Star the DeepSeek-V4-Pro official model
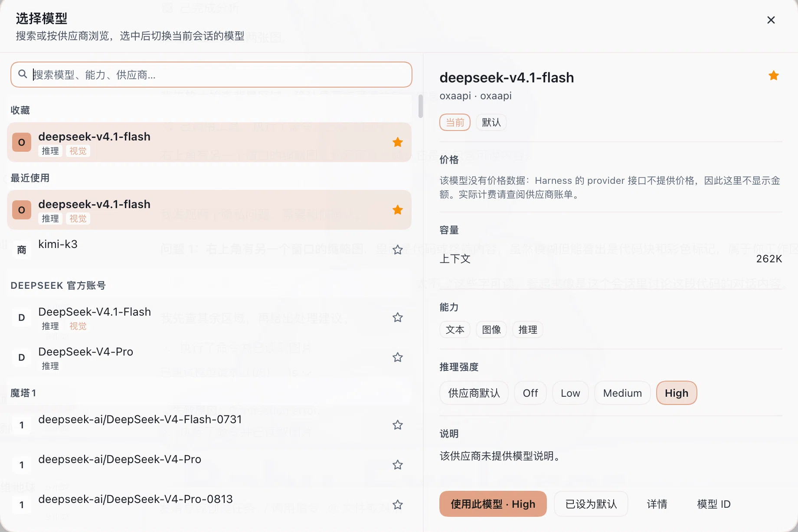The height and width of the screenshot is (532, 798). [398, 357]
